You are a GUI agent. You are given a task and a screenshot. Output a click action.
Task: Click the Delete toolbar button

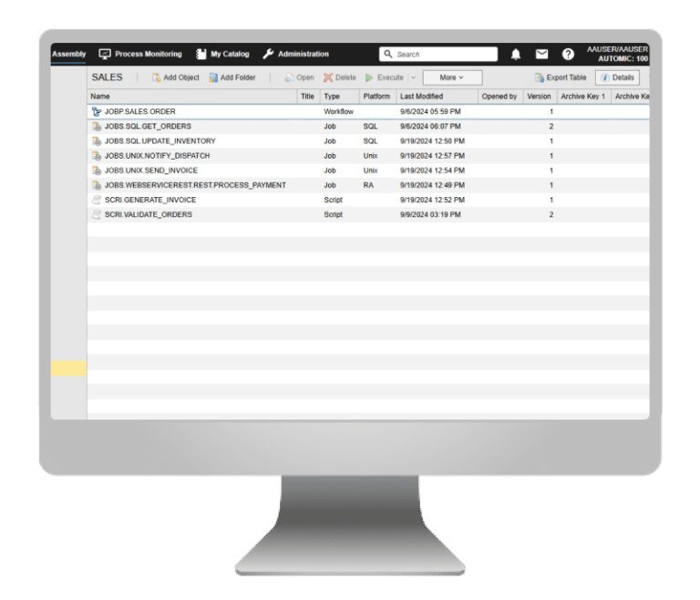[340, 78]
